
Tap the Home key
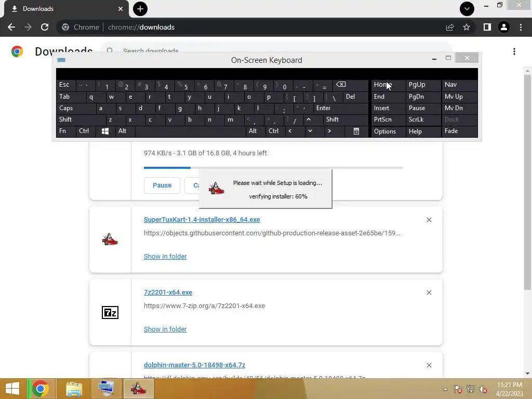[388, 85]
